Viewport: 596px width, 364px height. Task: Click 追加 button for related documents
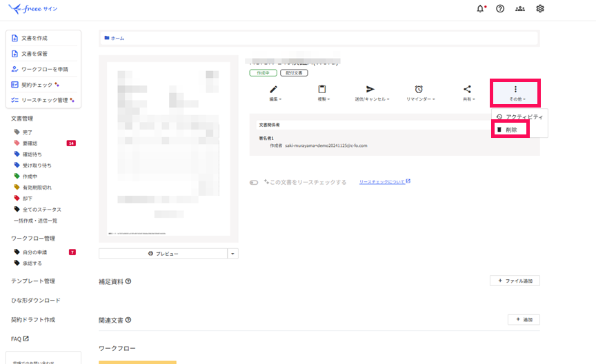click(524, 320)
